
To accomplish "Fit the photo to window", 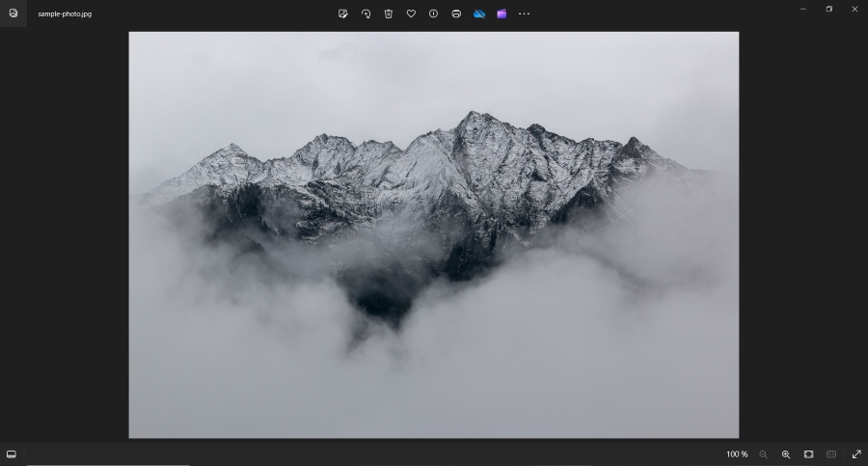I will pos(809,454).
